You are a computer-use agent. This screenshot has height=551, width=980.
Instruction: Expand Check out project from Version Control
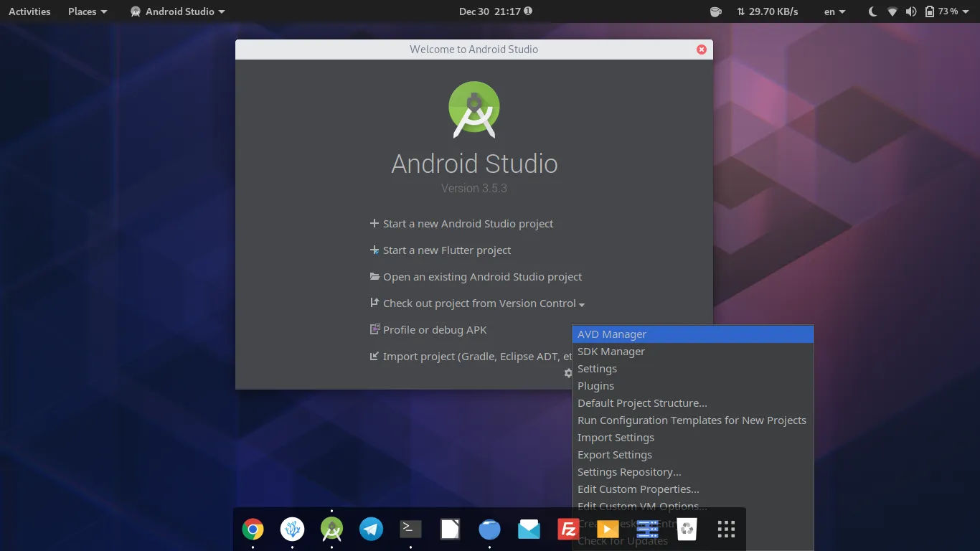(477, 303)
